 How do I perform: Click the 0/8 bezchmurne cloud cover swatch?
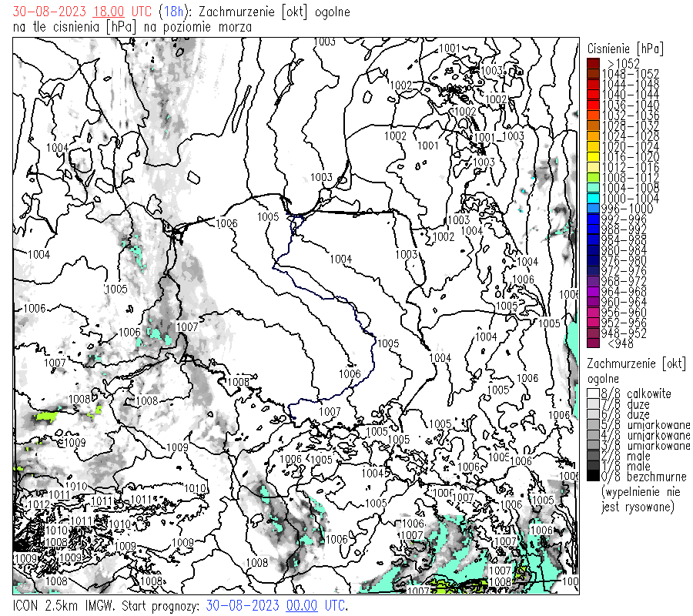593,477
